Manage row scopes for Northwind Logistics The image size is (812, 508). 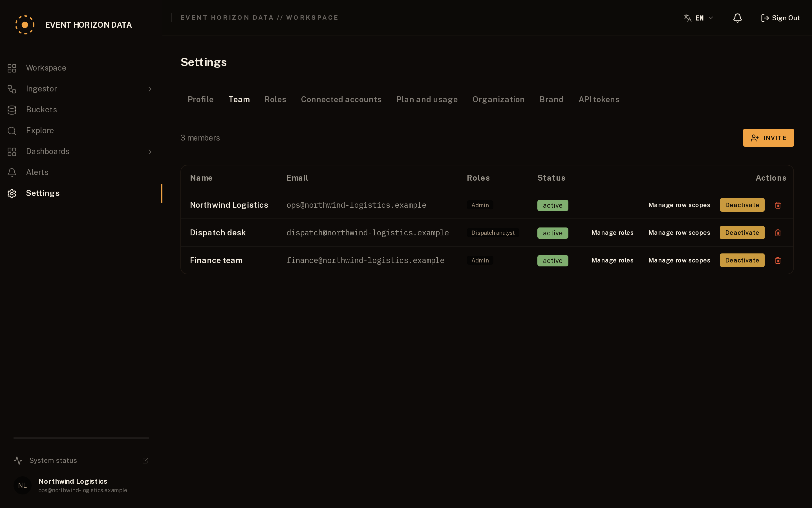[x=679, y=205]
